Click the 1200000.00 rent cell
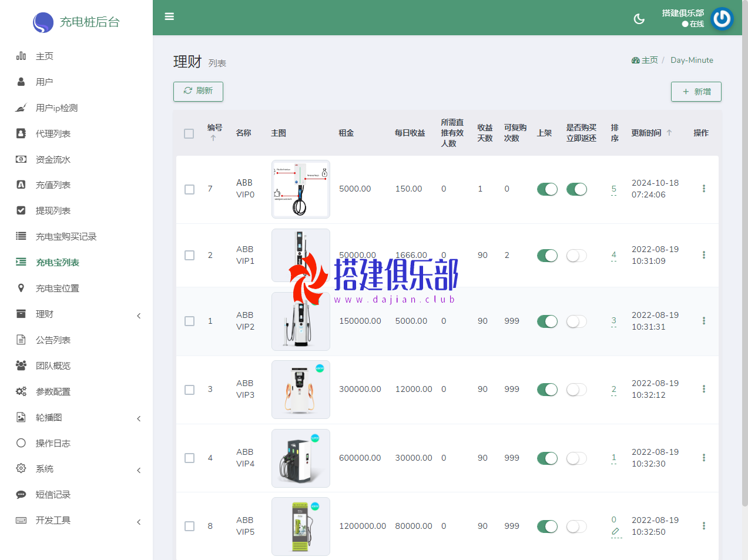 (363, 526)
